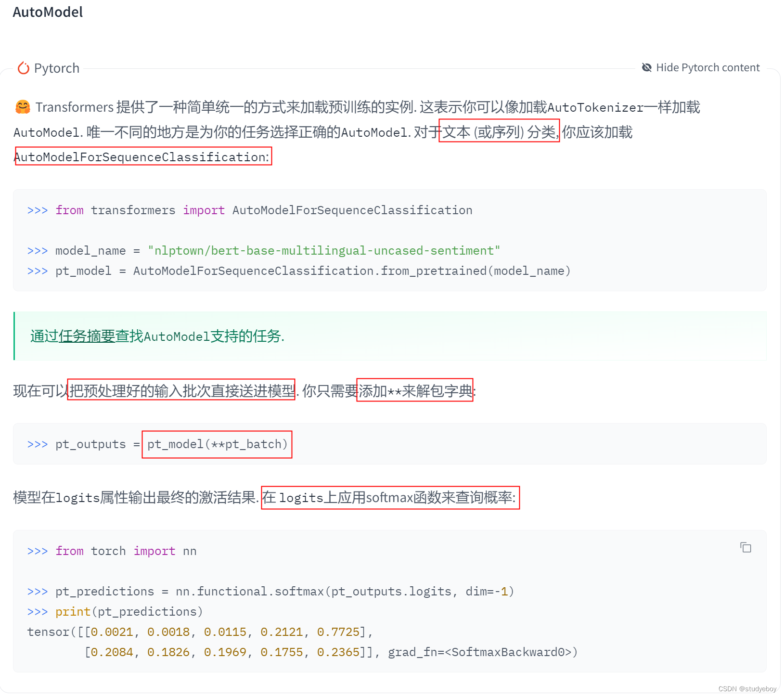Click the tensor output value 0.7725

[338, 632]
